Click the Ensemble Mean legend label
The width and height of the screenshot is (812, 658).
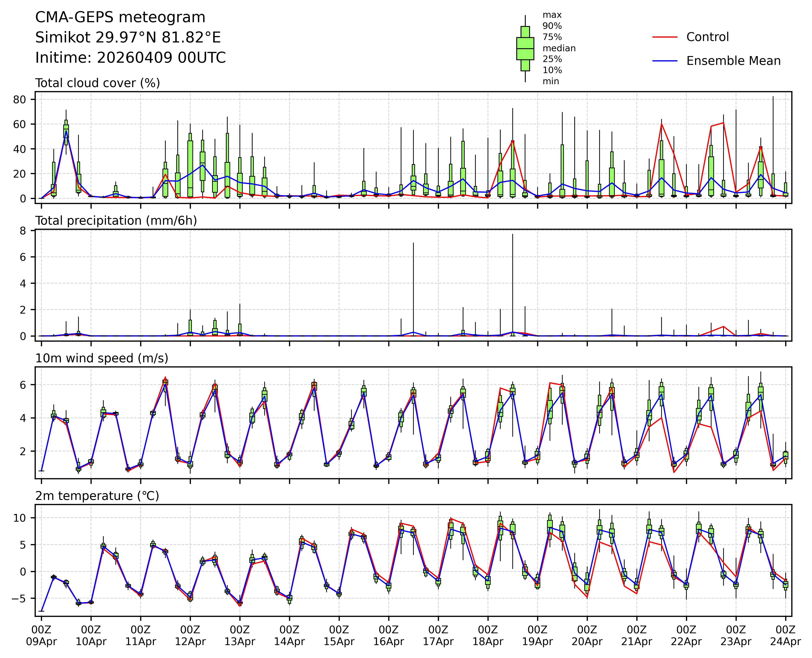[x=733, y=61]
